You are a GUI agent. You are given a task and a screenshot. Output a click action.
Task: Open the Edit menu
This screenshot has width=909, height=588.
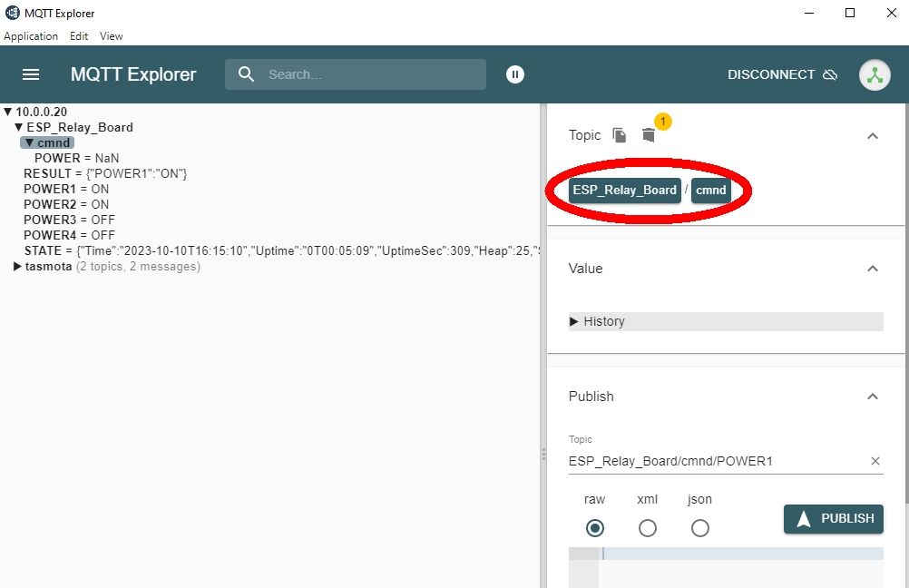(79, 36)
